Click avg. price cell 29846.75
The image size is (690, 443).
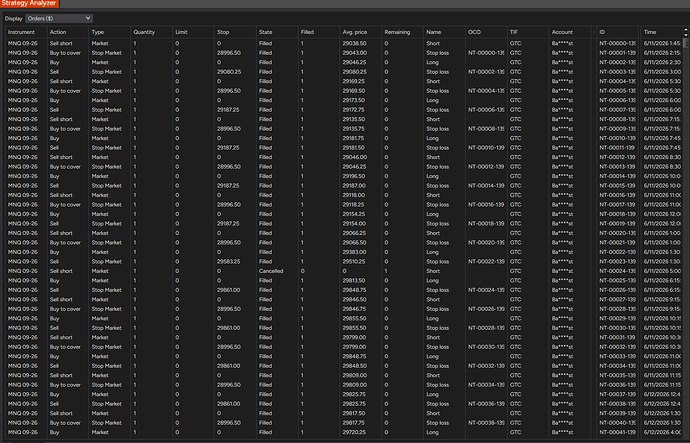coord(355,309)
